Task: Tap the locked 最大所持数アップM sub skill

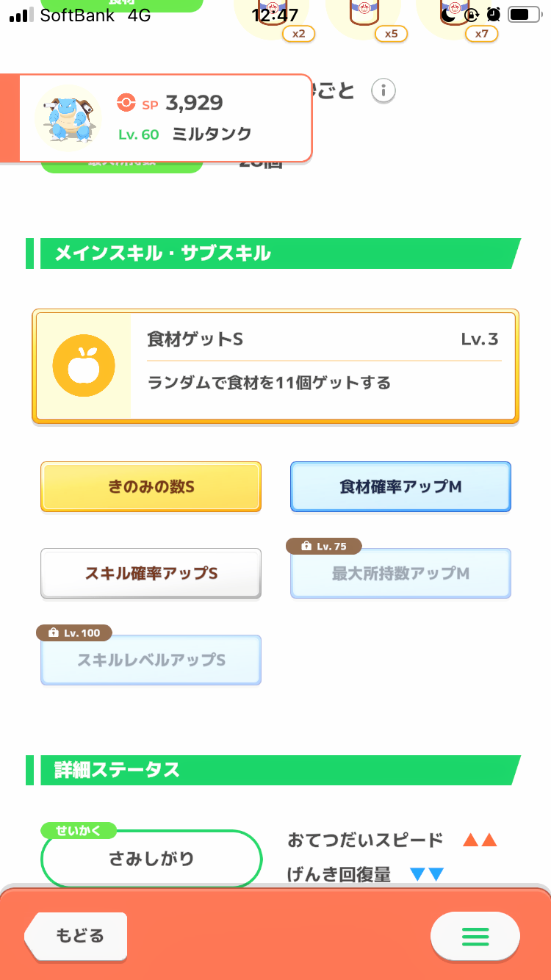Action: (400, 574)
